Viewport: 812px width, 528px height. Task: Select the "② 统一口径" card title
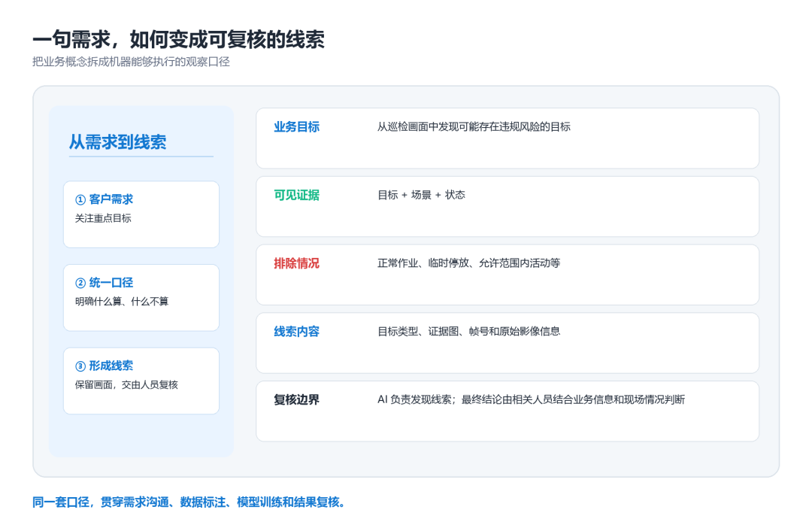[x=104, y=282]
